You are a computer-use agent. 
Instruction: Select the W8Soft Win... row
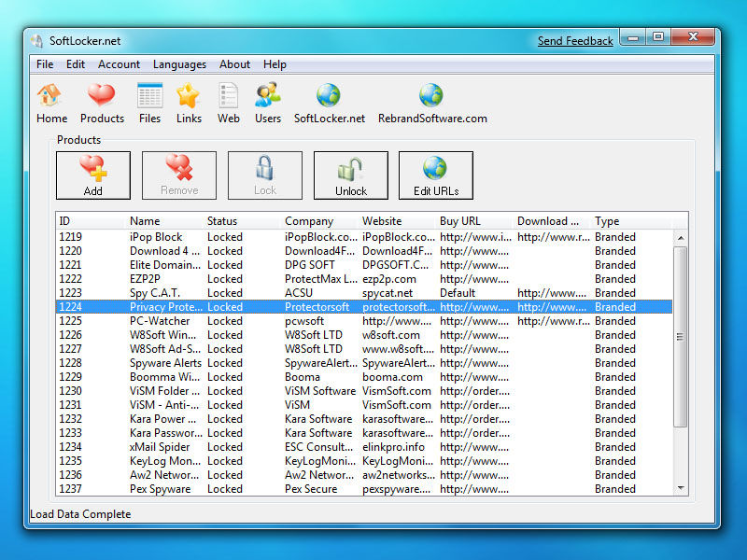[x=364, y=335]
